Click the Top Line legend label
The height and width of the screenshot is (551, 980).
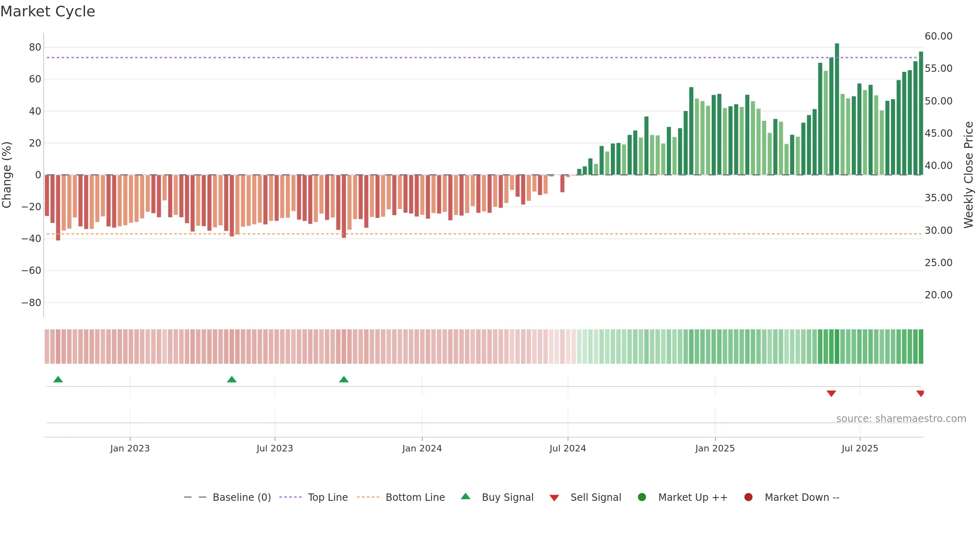328,498
